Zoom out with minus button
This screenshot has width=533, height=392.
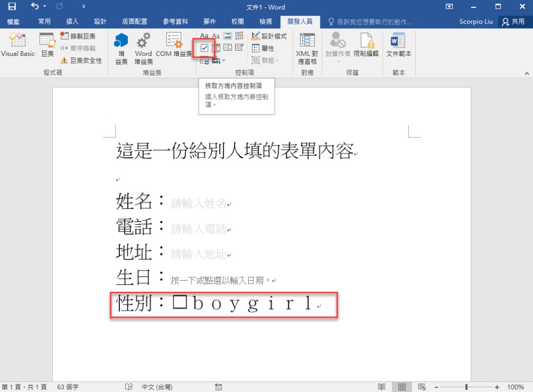tap(436, 387)
